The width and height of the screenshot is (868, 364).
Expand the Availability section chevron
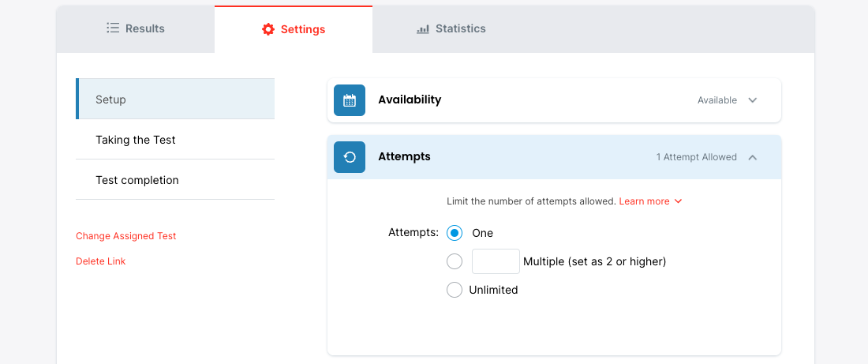[x=753, y=100]
